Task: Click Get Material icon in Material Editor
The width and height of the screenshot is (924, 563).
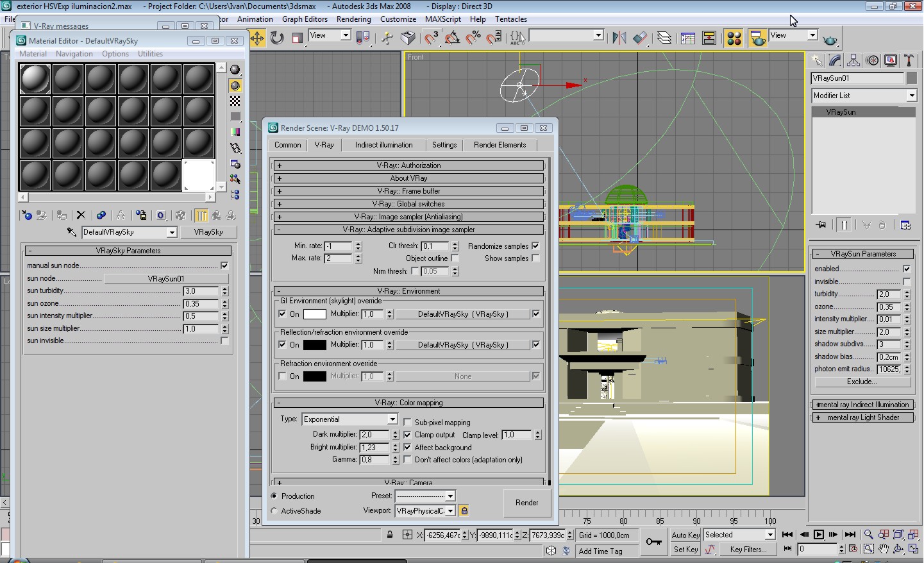Action: point(26,215)
